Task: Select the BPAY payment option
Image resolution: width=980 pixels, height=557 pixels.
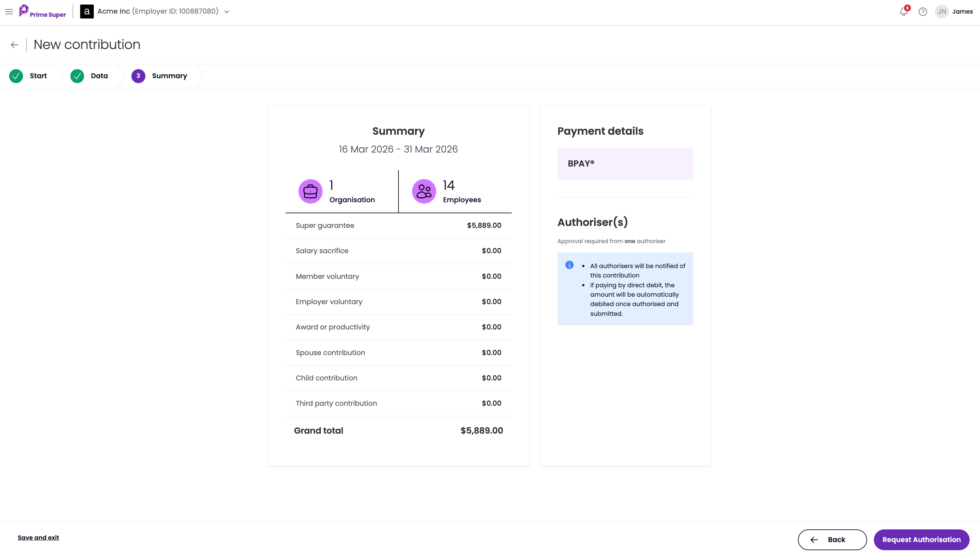Action: (625, 163)
